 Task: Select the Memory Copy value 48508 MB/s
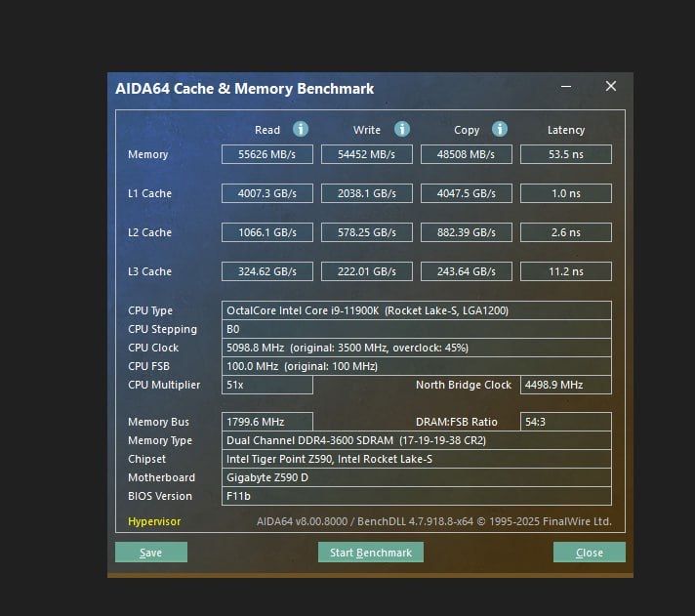pos(467,154)
